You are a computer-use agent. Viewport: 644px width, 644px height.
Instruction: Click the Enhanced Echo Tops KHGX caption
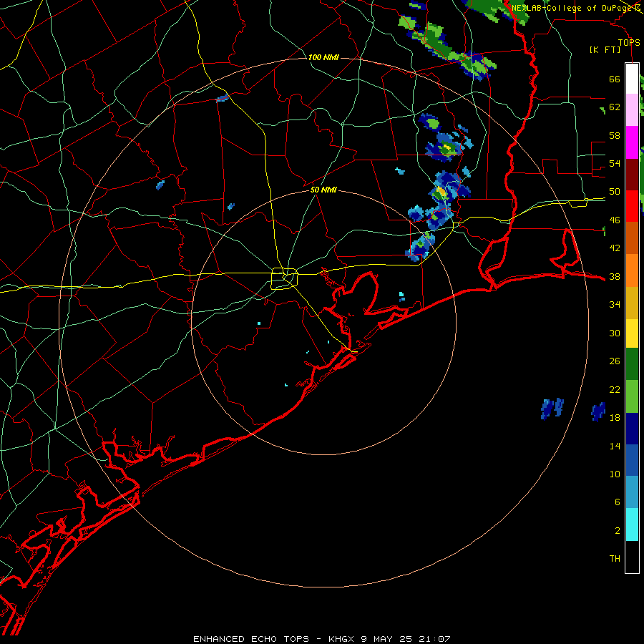click(322, 639)
